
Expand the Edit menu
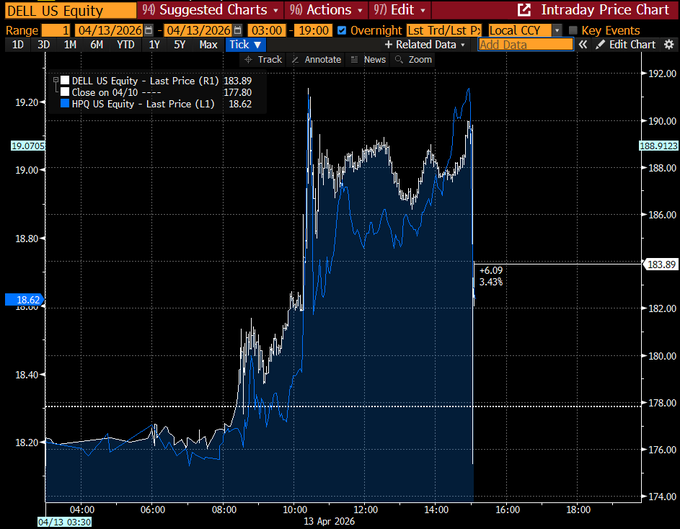pos(400,10)
